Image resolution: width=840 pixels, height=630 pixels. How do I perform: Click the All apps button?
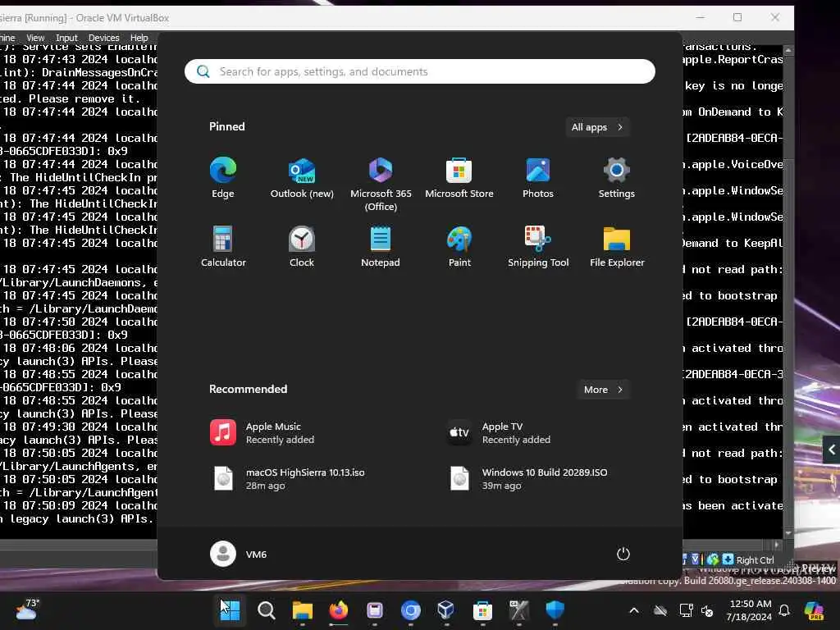tap(597, 127)
